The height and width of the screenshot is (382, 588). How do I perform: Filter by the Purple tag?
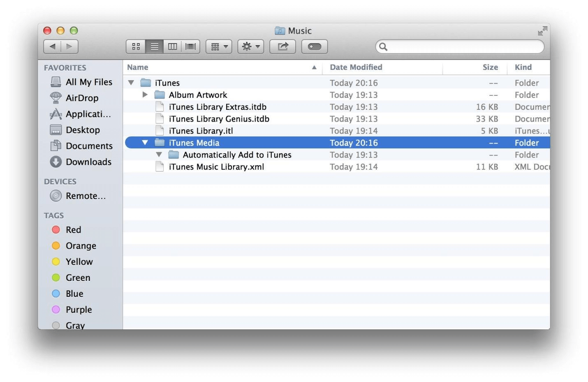coord(72,310)
